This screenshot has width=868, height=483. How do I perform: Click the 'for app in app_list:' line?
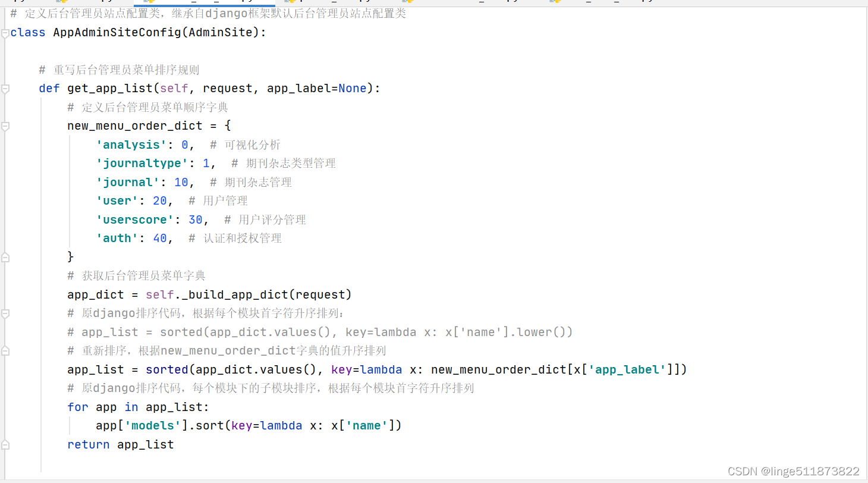pos(139,407)
